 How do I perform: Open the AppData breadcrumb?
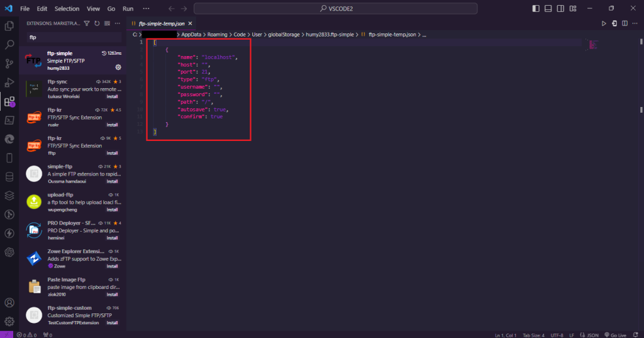point(191,35)
